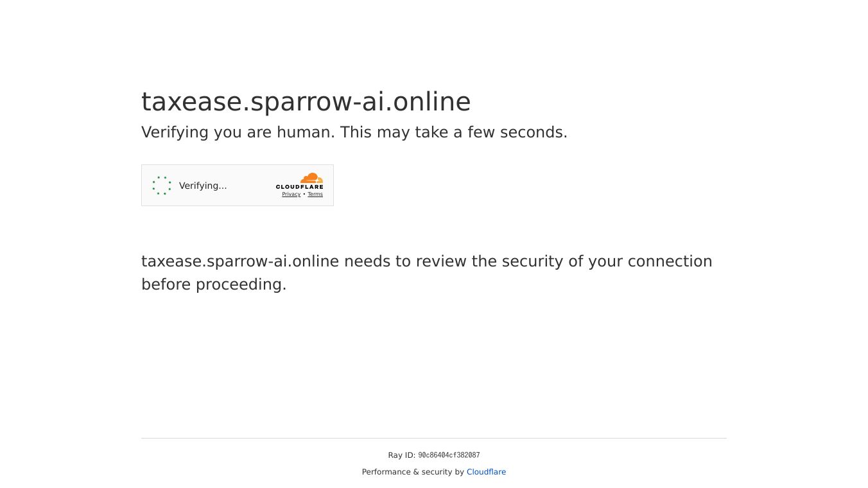Click the orange Cloudflare cloud logo
This screenshot has width=868, height=488.
click(x=311, y=178)
